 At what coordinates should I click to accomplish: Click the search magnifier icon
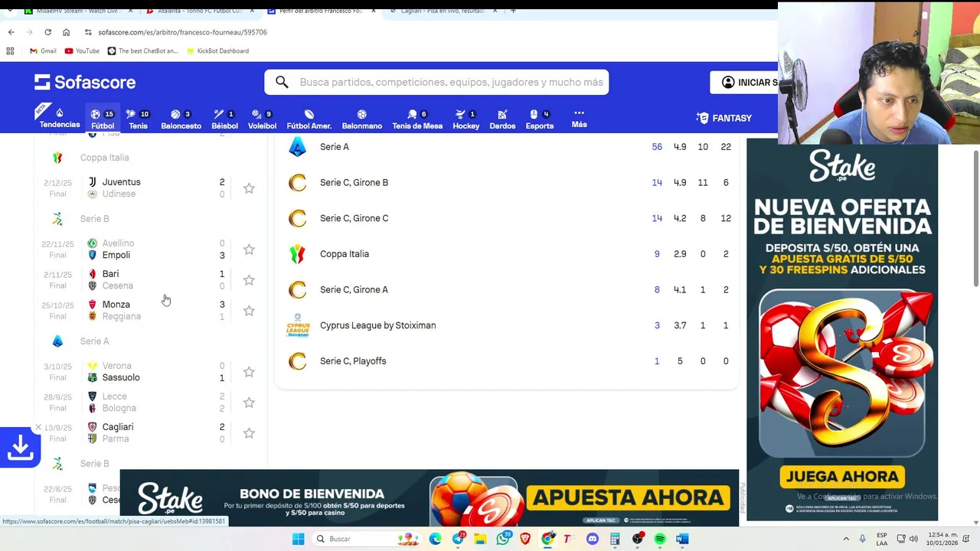click(282, 82)
